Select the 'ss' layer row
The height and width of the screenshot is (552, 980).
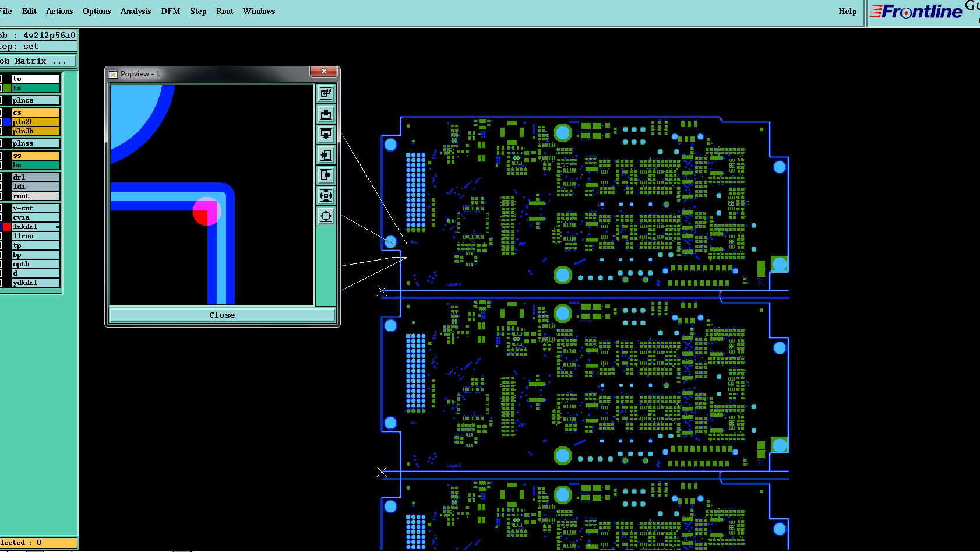[x=36, y=156]
